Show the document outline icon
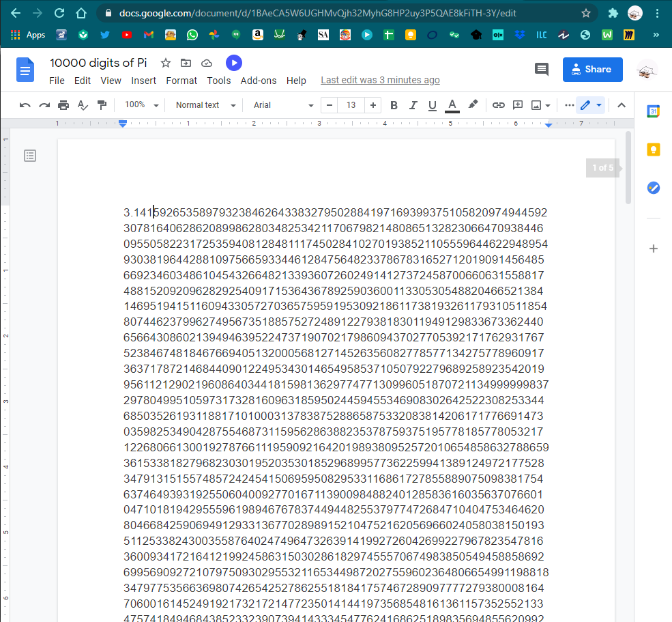The height and width of the screenshot is (622, 672). 30,156
